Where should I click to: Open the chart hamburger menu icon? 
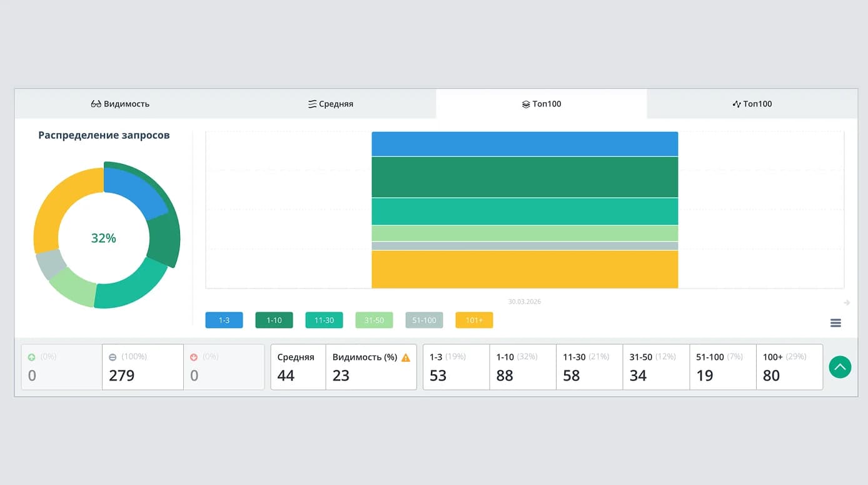[835, 323]
